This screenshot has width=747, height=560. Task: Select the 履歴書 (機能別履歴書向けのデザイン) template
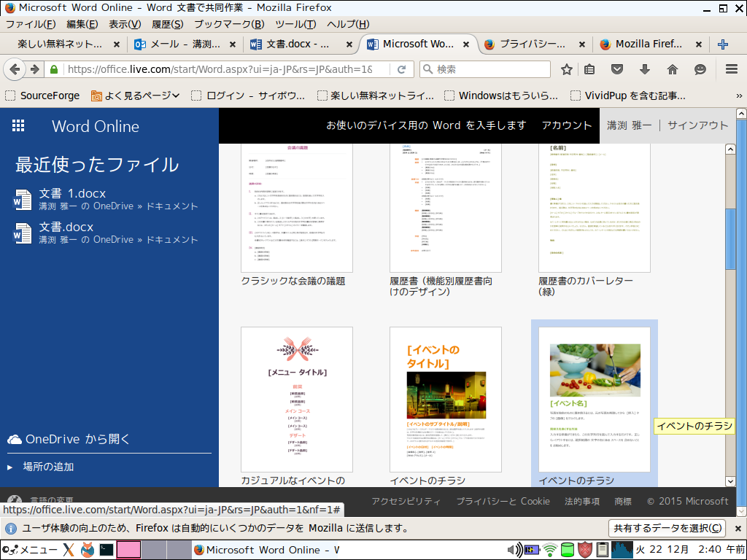point(446,208)
